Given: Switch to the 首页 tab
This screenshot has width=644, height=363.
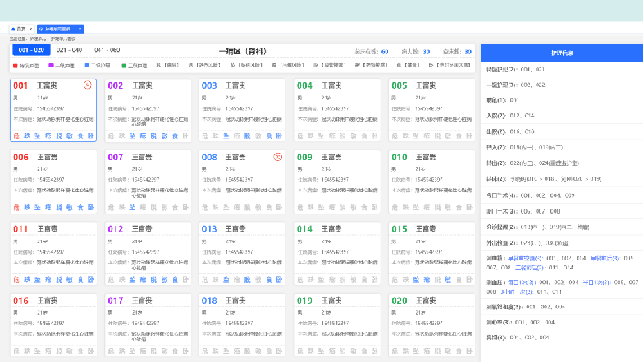Looking at the screenshot, I should pos(22,30).
